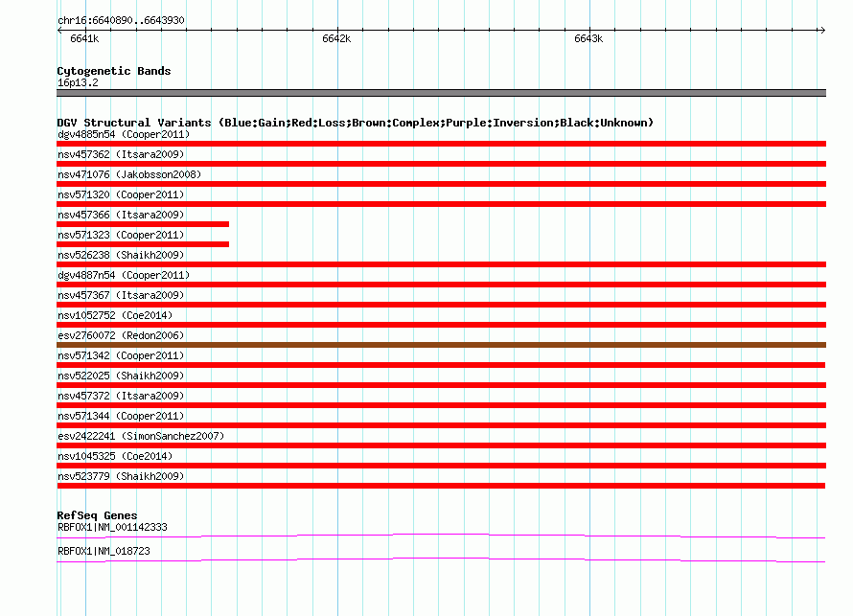Click the brown esv2760072 (Redon2006) complex bar
Screen dimensions: 853x616
(441, 345)
